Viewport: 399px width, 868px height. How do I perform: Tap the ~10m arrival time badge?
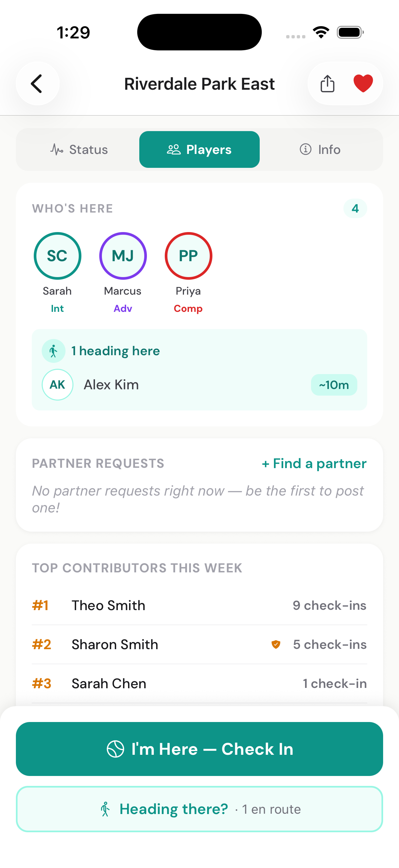pos(334,385)
